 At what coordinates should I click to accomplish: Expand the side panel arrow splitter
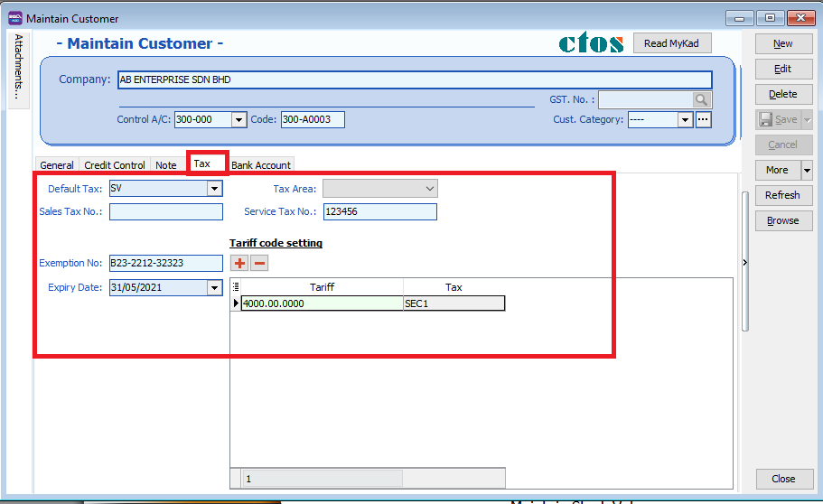[x=744, y=263]
